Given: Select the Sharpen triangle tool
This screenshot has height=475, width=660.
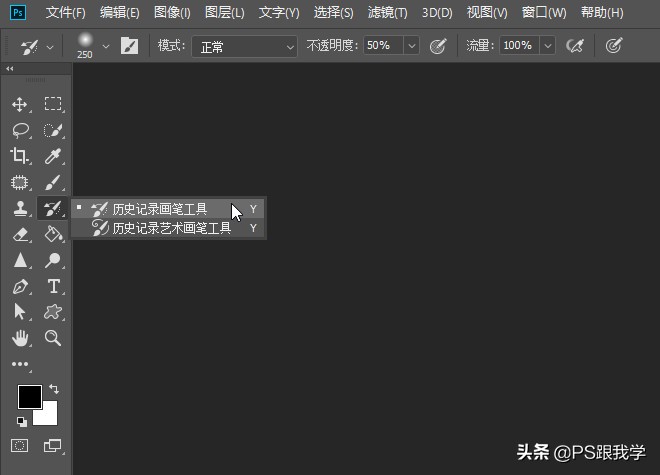Looking at the screenshot, I should [x=20, y=260].
